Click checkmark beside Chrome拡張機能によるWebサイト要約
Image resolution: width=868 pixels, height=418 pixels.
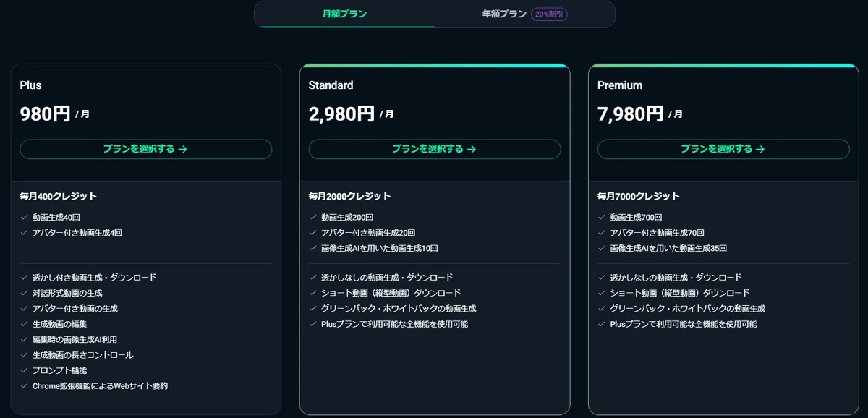24,386
